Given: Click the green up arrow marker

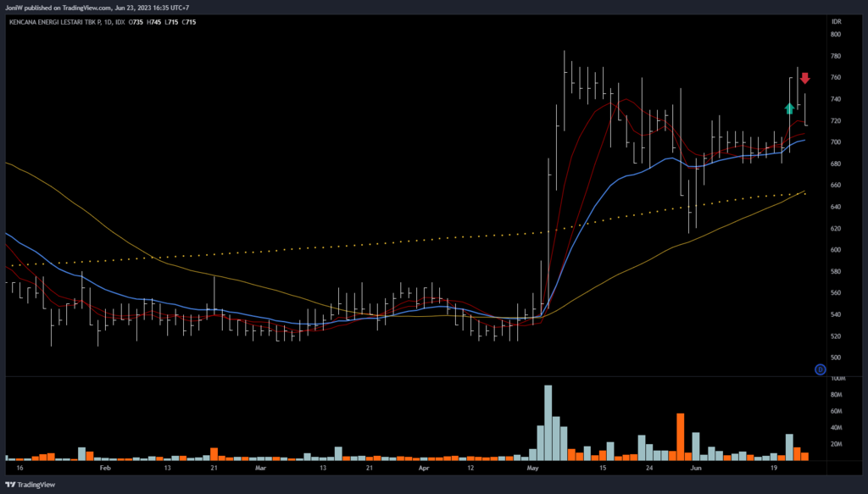Looking at the screenshot, I should pyautogui.click(x=789, y=108).
